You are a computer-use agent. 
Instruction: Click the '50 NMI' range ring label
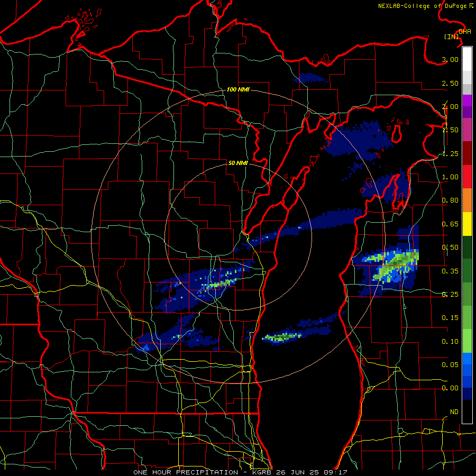pos(238,163)
